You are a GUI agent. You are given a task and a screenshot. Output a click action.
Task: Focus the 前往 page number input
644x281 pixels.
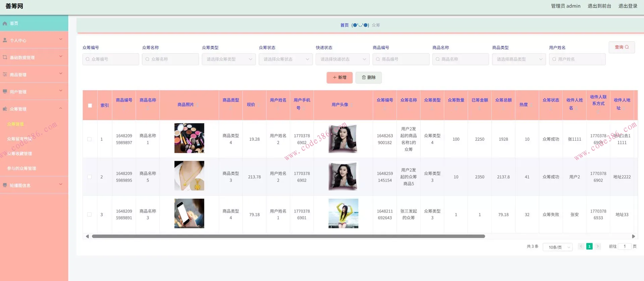tap(625, 246)
